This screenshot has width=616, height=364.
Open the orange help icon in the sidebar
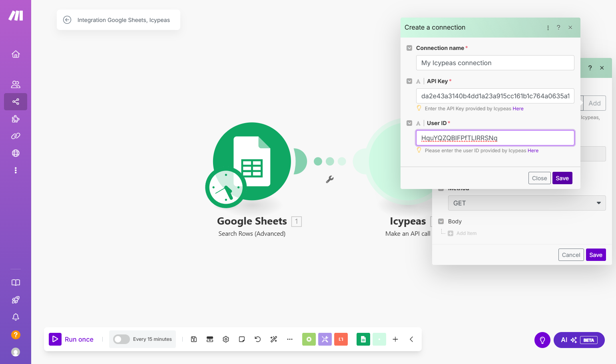pos(16,334)
